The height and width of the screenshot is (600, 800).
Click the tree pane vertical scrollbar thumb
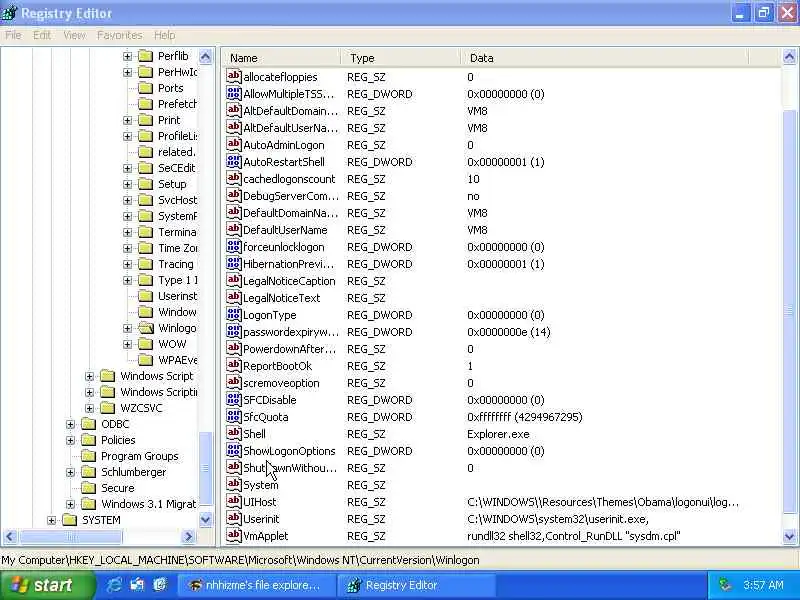pyautogui.click(x=206, y=468)
